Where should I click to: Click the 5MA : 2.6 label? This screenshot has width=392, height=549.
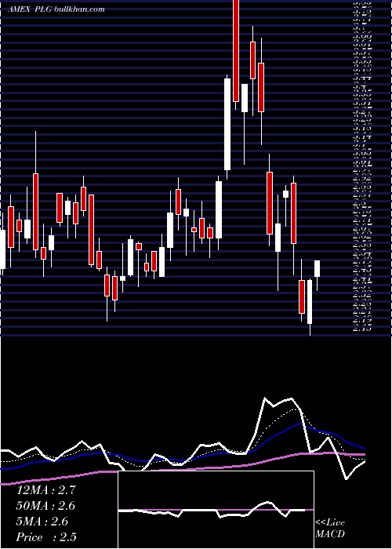42,522
